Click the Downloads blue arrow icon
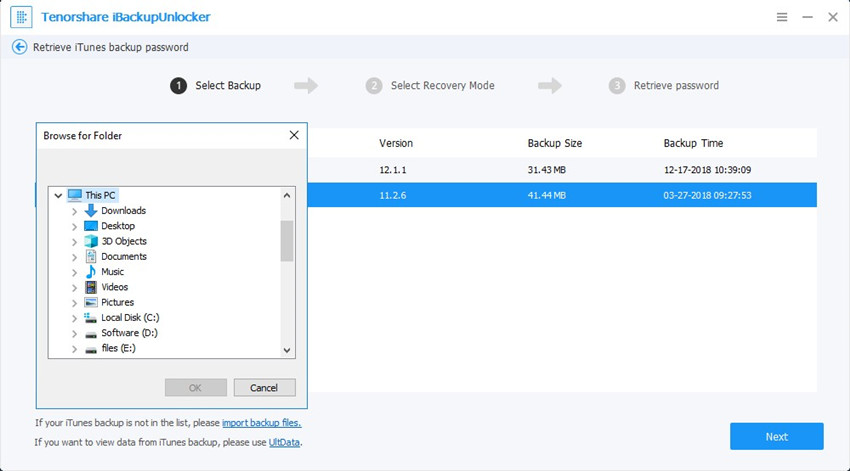 pos(91,210)
